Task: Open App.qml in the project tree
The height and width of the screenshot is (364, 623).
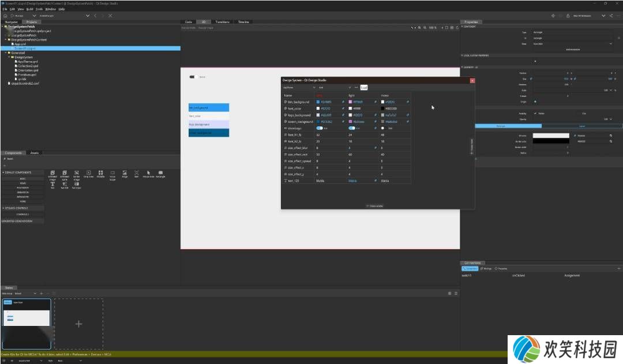Action: point(20,44)
